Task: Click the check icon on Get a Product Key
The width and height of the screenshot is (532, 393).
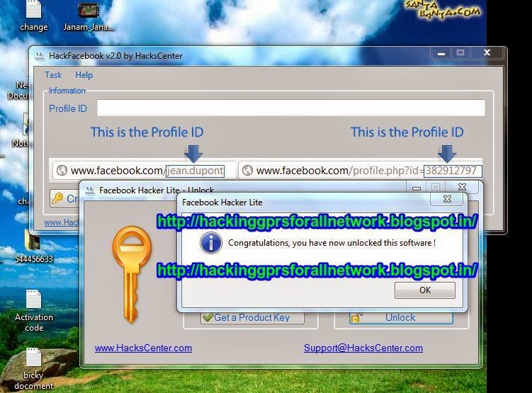Action: (x=208, y=317)
